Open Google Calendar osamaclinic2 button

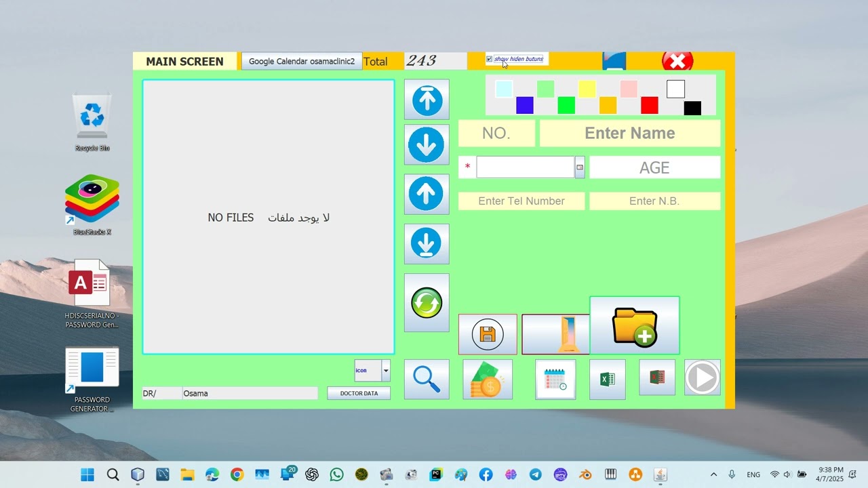[302, 61]
